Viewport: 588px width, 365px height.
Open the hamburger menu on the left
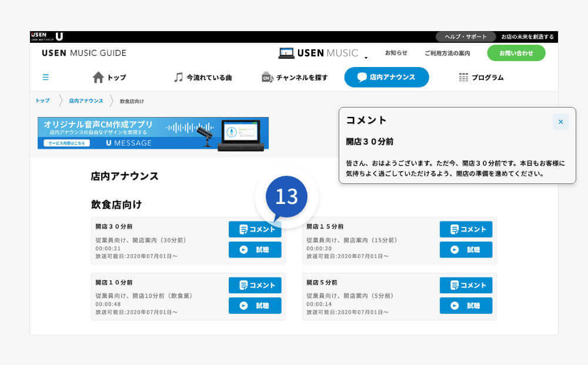pyautogui.click(x=45, y=77)
